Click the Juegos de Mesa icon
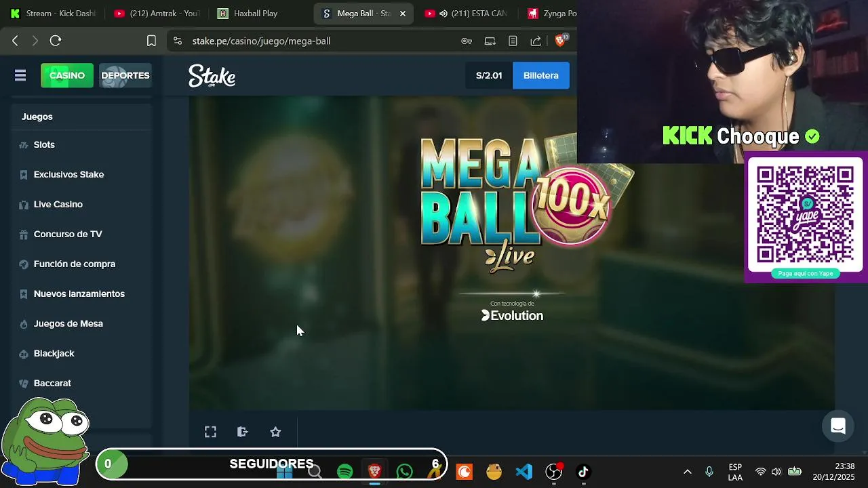Viewport: 868px width, 488px height. (x=24, y=324)
